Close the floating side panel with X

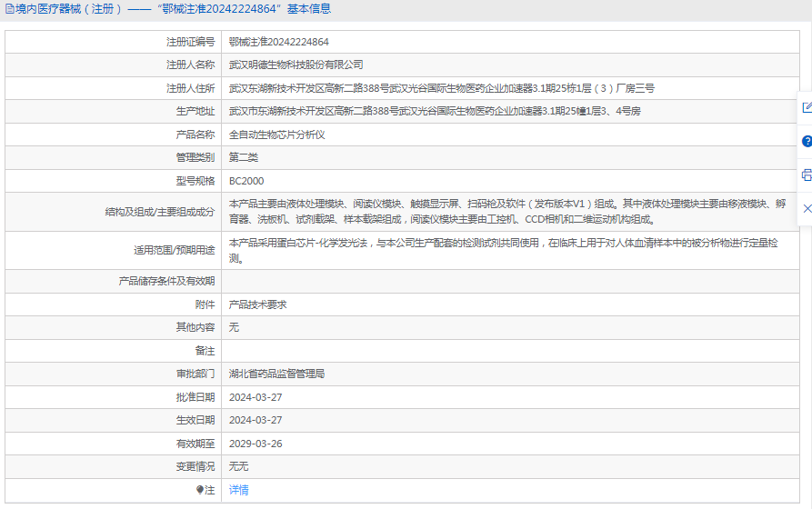tap(807, 208)
